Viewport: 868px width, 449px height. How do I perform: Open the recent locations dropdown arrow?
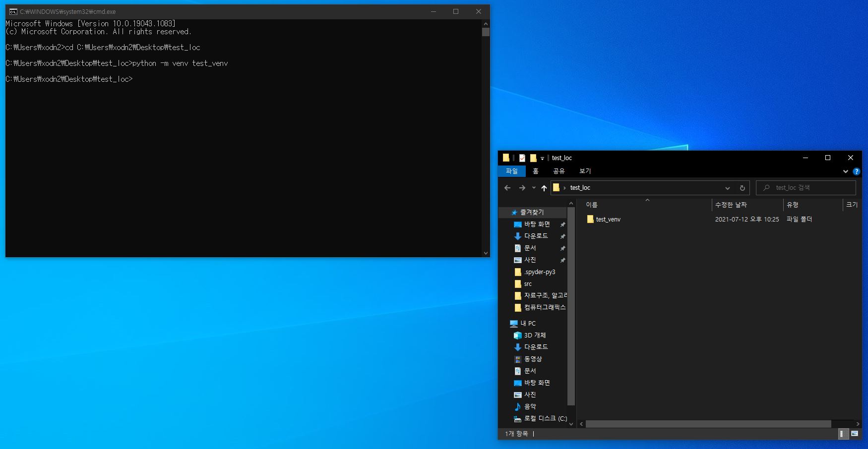pyautogui.click(x=534, y=188)
